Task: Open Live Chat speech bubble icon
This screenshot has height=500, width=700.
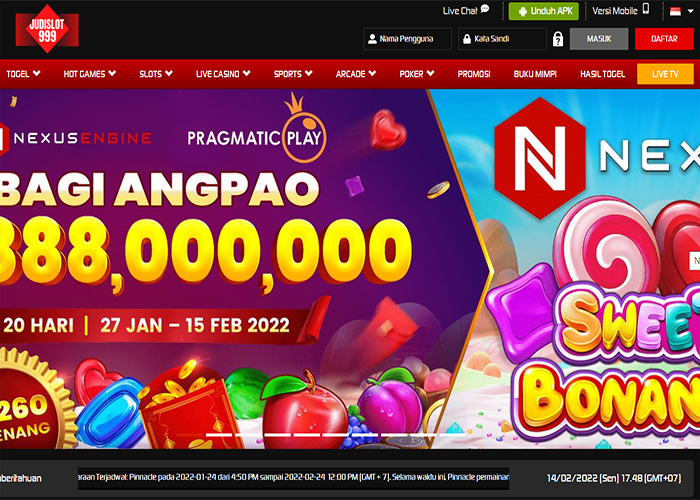Action: click(485, 9)
